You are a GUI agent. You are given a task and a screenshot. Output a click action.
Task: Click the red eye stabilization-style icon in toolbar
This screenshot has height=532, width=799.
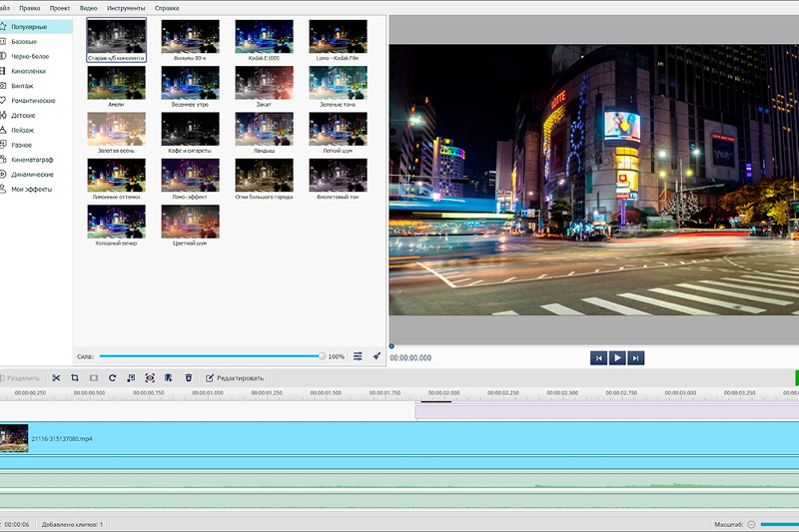coord(150,377)
